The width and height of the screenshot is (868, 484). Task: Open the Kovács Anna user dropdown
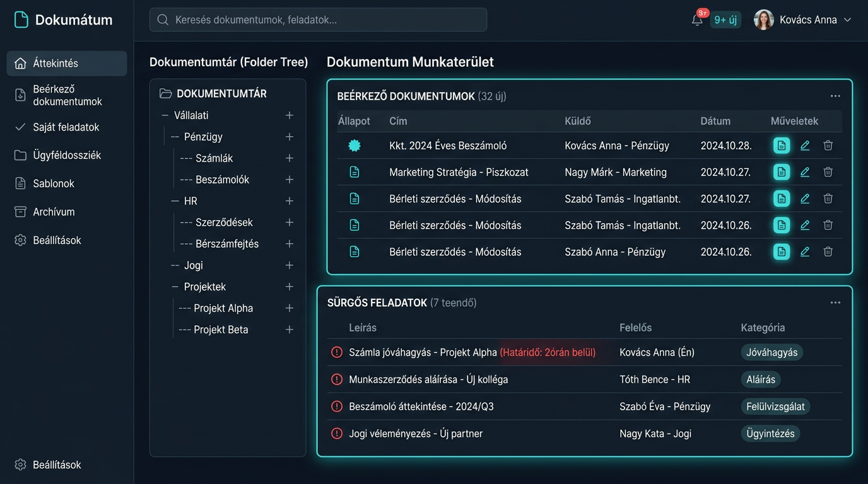pyautogui.click(x=847, y=20)
